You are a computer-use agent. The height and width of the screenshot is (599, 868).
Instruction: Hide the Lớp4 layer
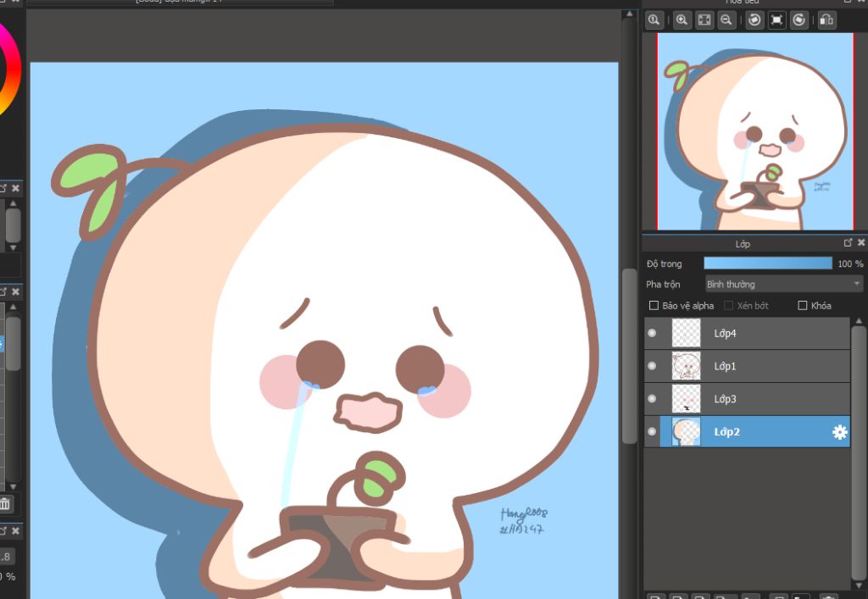[652, 333]
